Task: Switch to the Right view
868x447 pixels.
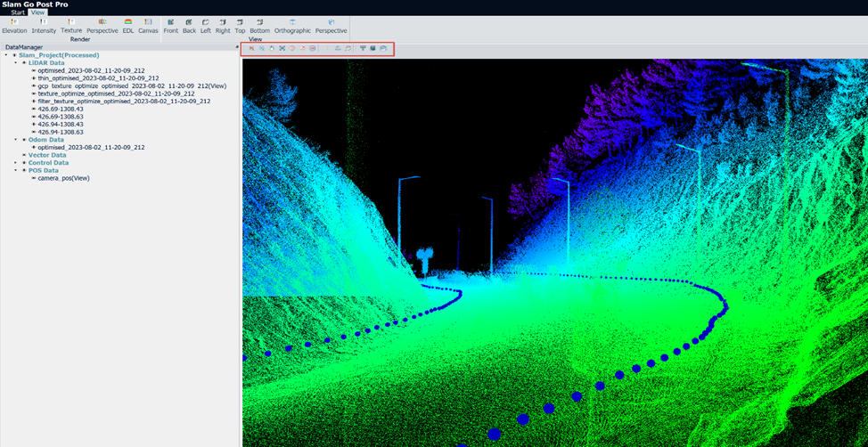Action: pos(223,27)
